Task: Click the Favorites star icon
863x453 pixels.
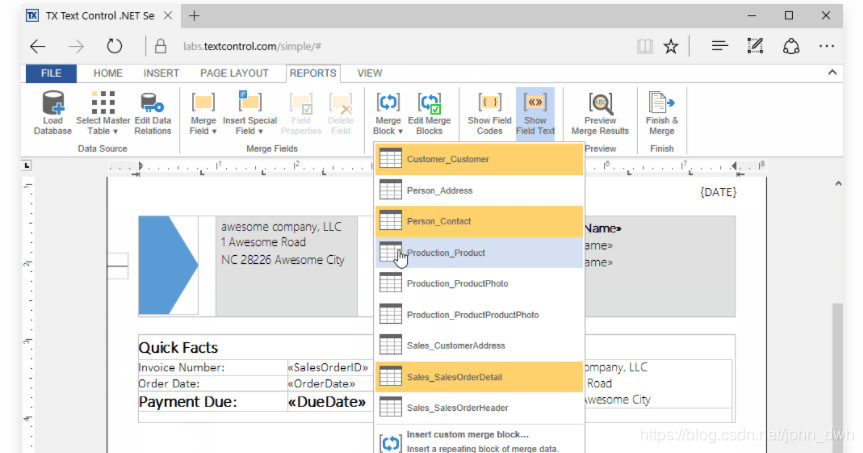Action: click(x=671, y=46)
